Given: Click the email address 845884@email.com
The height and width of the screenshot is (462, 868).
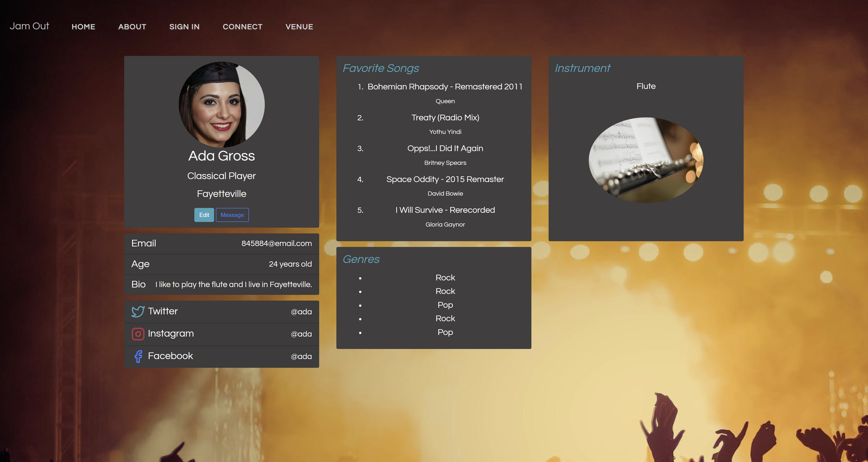Looking at the screenshot, I should (276, 243).
